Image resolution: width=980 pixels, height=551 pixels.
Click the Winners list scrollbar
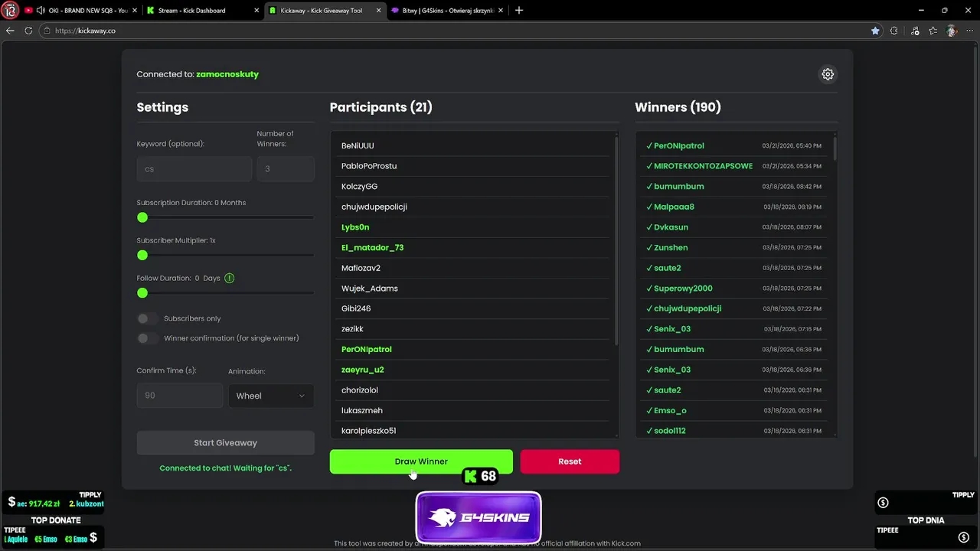click(835, 148)
